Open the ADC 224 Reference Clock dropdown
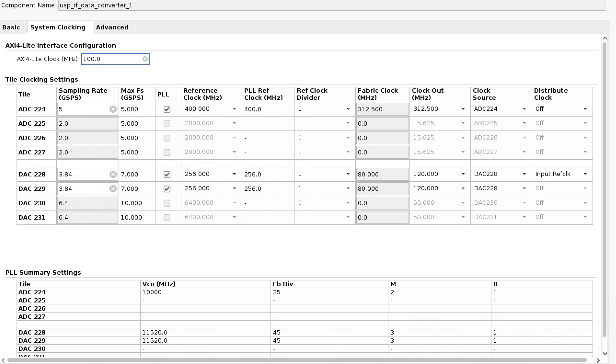 point(234,109)
